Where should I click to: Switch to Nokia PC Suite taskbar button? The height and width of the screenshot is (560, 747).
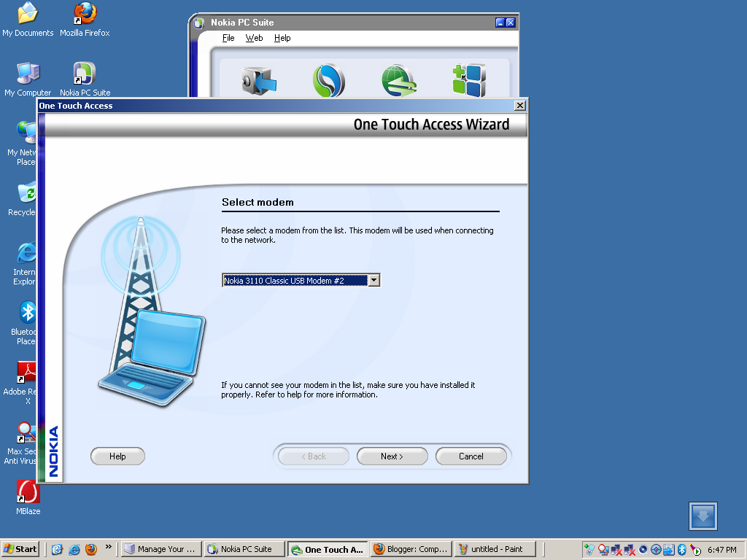point(244,549)
